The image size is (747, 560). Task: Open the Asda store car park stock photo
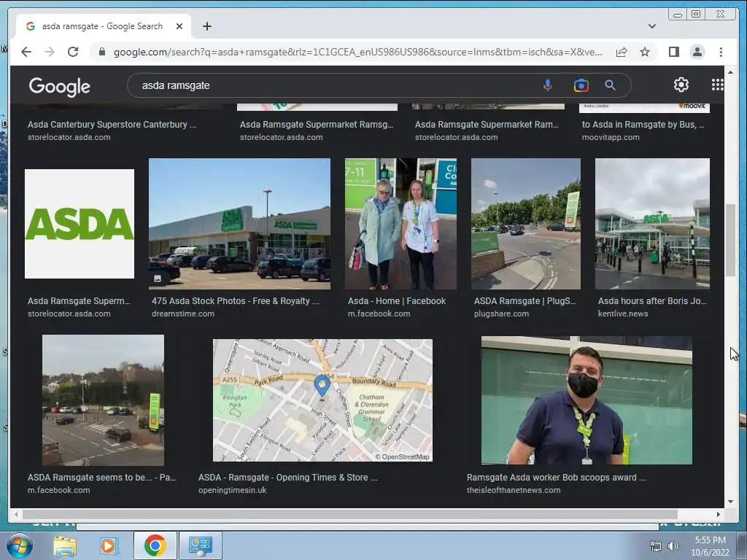click(239, 224)
